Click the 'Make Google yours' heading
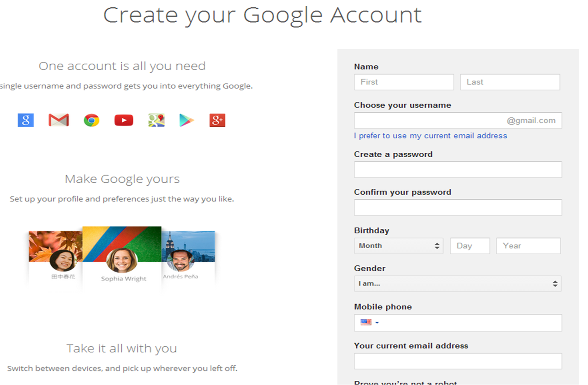The image size is (588, 385). click(x=122, y=179)
